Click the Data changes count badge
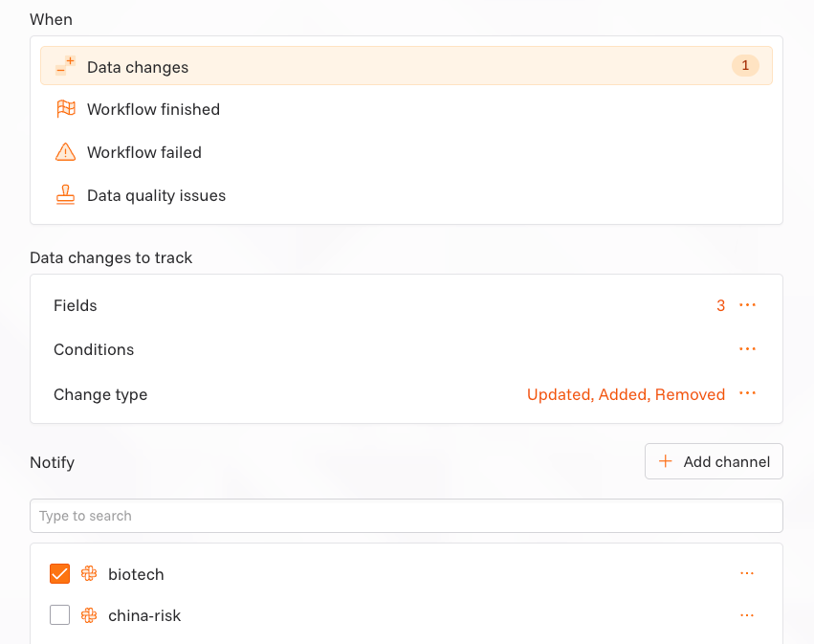This screenshot has width=814, height=644. click(x=745, y=66)
